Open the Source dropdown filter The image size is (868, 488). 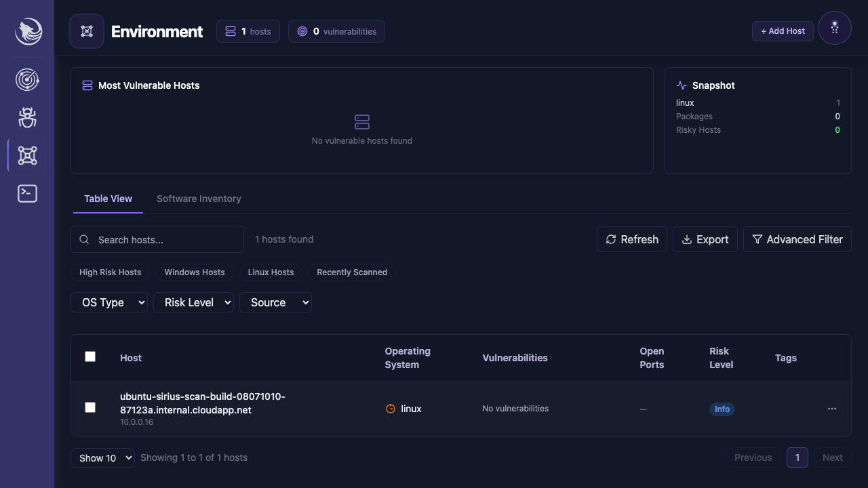coord(275,302)
